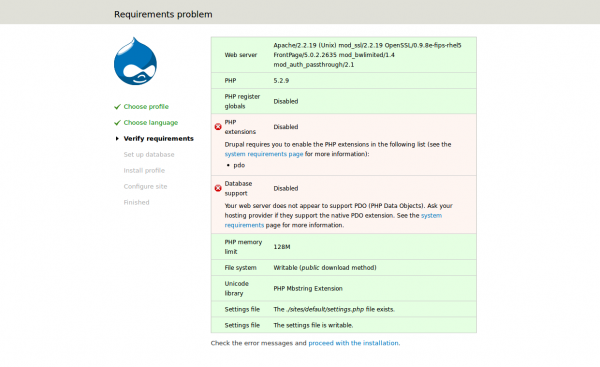
Task: Click the Database support label
Action: pyautogui.click(x=238, y=188)
